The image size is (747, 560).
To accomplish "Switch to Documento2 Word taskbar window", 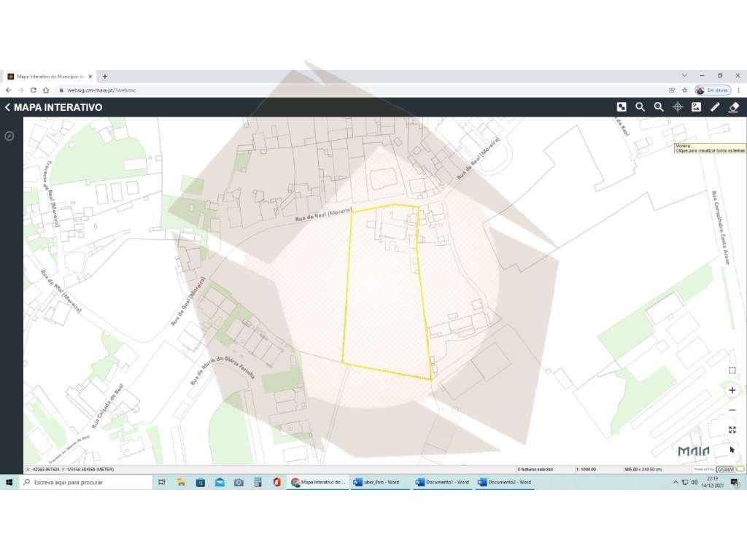I will point(505,483).
